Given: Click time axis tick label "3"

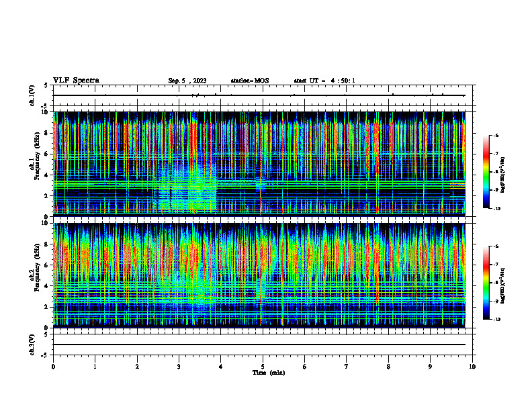Looking at the screenshot, I should 179,367.
